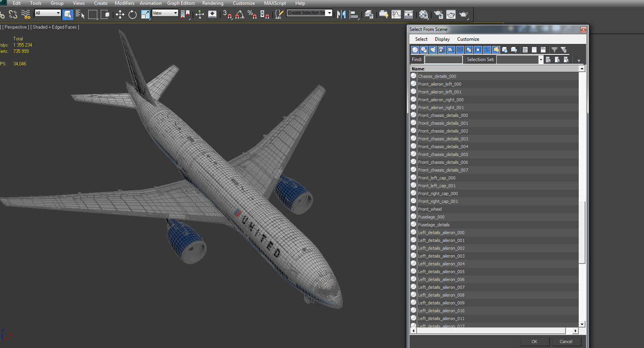Click the Perspective viewport label
Viewport: 644px width, 348px height.
coord(16,27)
